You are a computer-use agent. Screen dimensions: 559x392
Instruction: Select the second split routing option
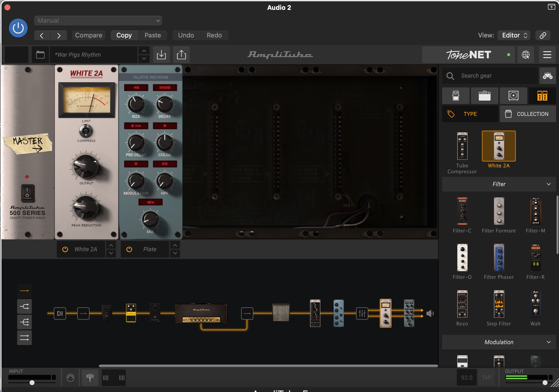pos(24,307)
